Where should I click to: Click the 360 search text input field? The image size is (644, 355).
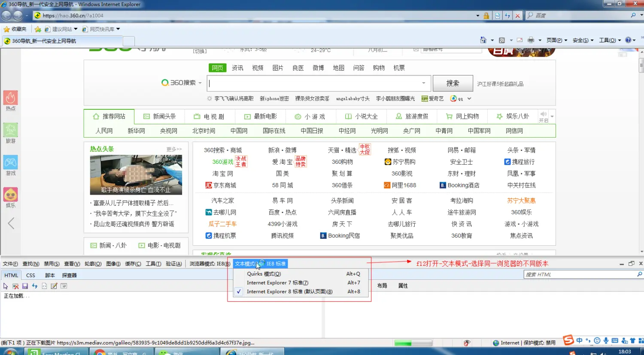pyautogui.click(x=319, y=83)
